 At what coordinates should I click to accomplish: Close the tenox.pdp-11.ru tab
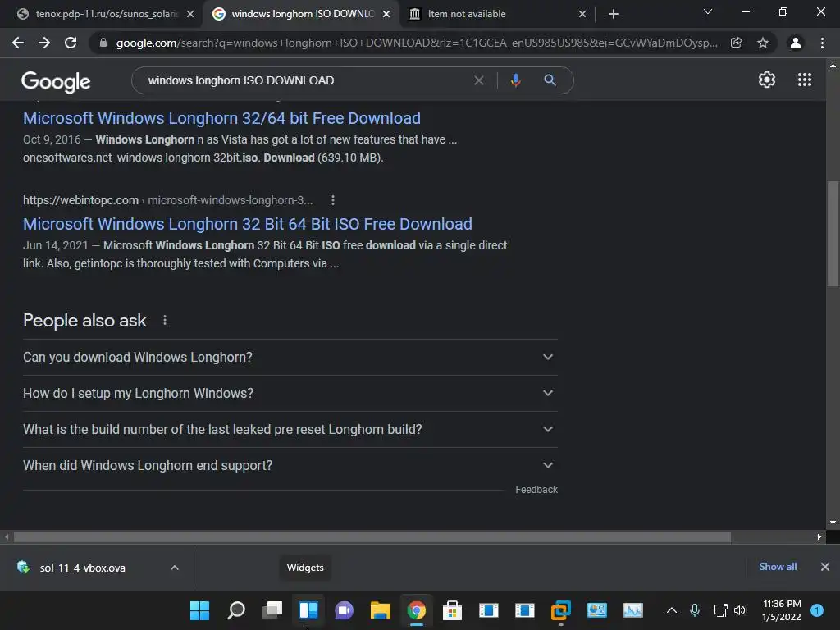(x=190, y=14)
